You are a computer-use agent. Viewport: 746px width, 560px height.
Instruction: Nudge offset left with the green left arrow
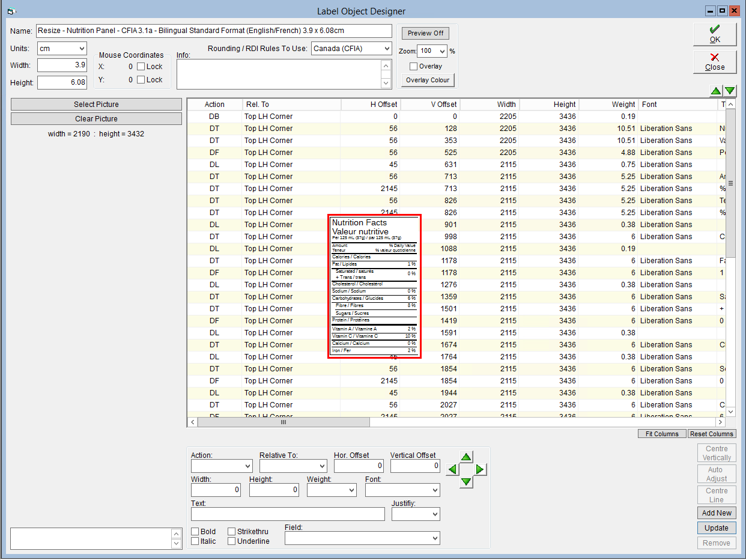(453, 469)
